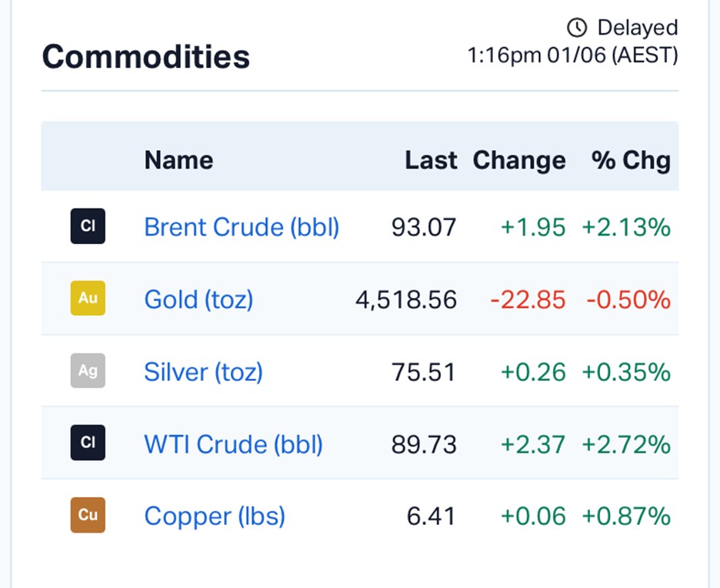Click the 1:16pm 01/06 (AEST) timestamp
Viewport: 720px width, 588px height.
[572, 55]
